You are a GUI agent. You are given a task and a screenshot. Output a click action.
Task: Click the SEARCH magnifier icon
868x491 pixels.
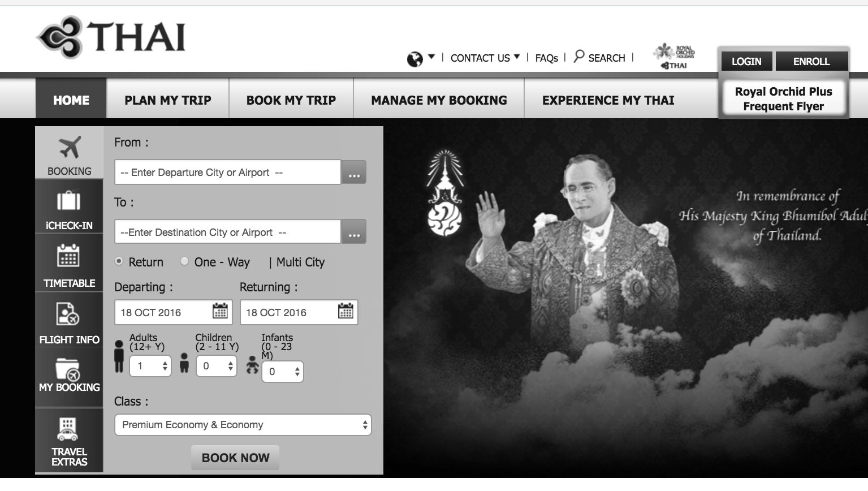coord(579,56)
